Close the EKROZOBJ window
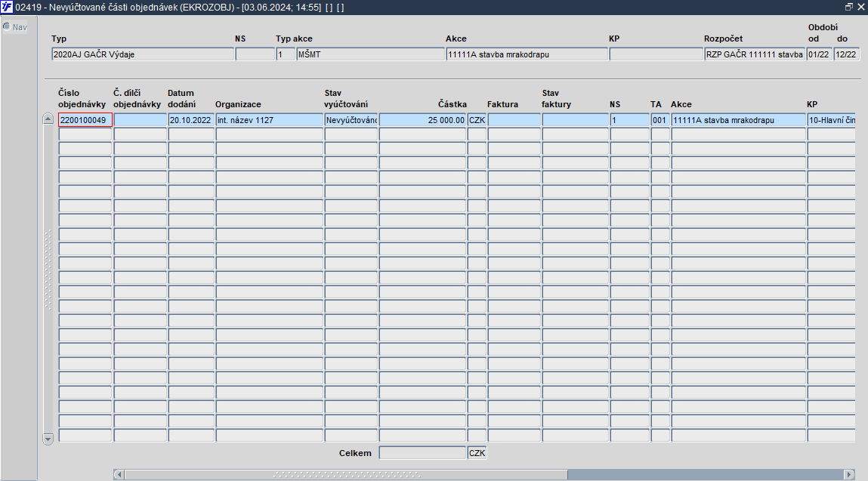Viewport: 868px width, 481px height. (860, 8)
